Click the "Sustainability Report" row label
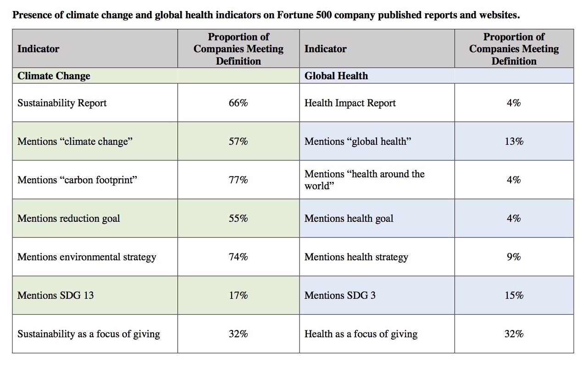588x368 pixels. click(62, 103)
